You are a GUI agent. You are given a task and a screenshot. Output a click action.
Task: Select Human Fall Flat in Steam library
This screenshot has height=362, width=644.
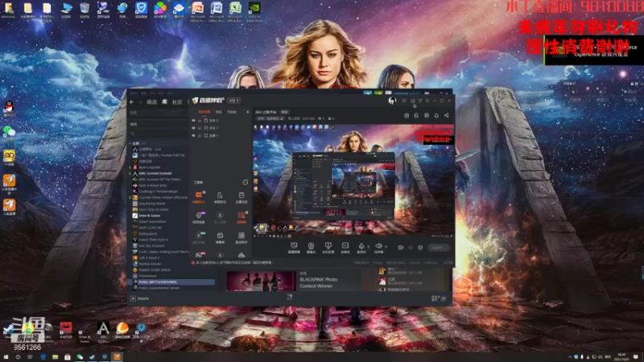162,155
